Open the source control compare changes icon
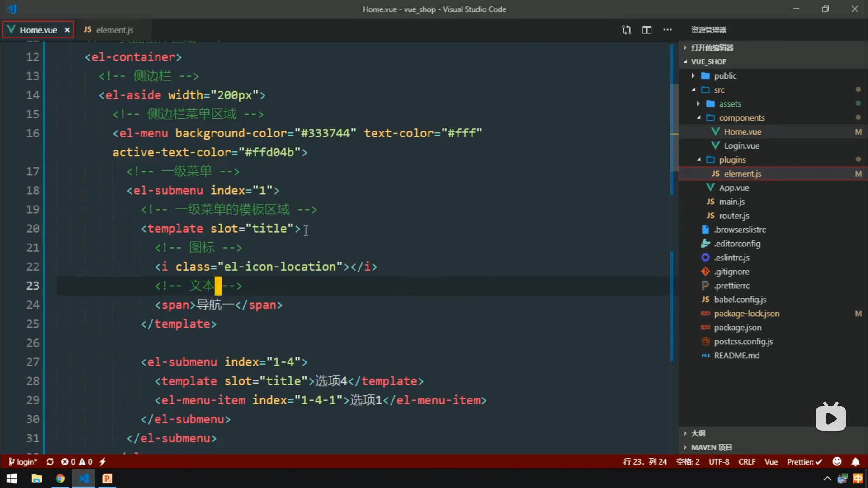 626,30
